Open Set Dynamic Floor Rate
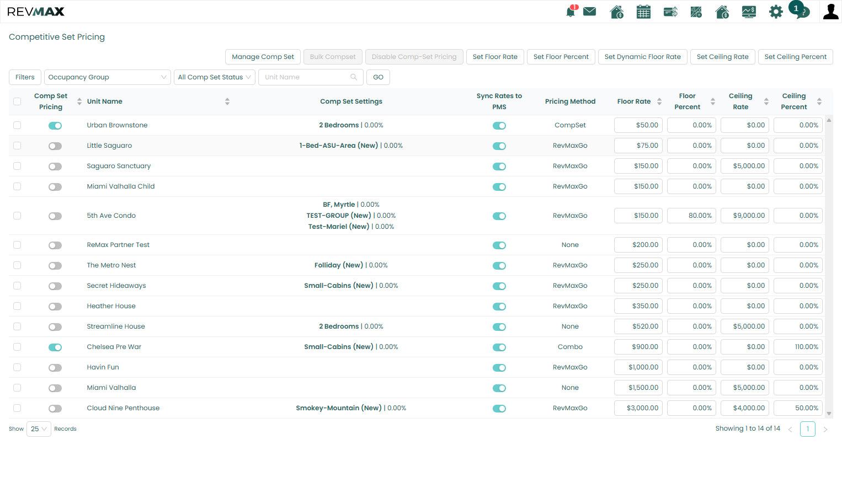Screen dimensions: 842x504 [x=643, y=57]
